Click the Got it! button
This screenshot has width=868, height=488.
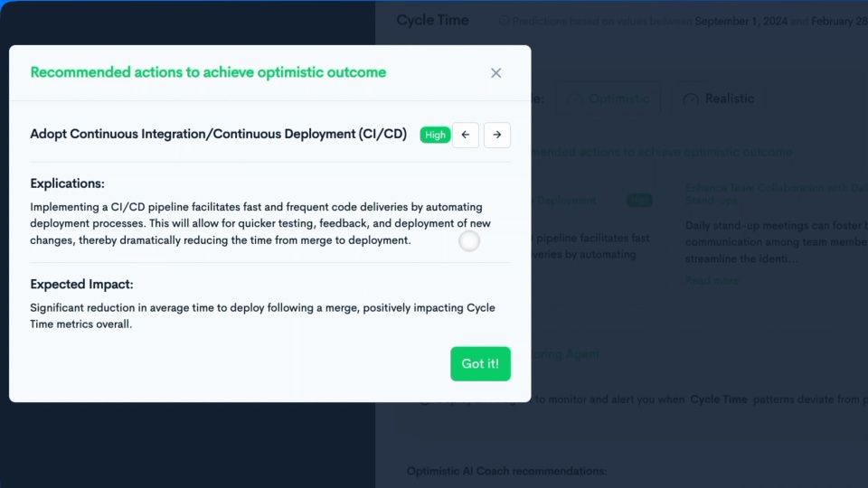480,363
